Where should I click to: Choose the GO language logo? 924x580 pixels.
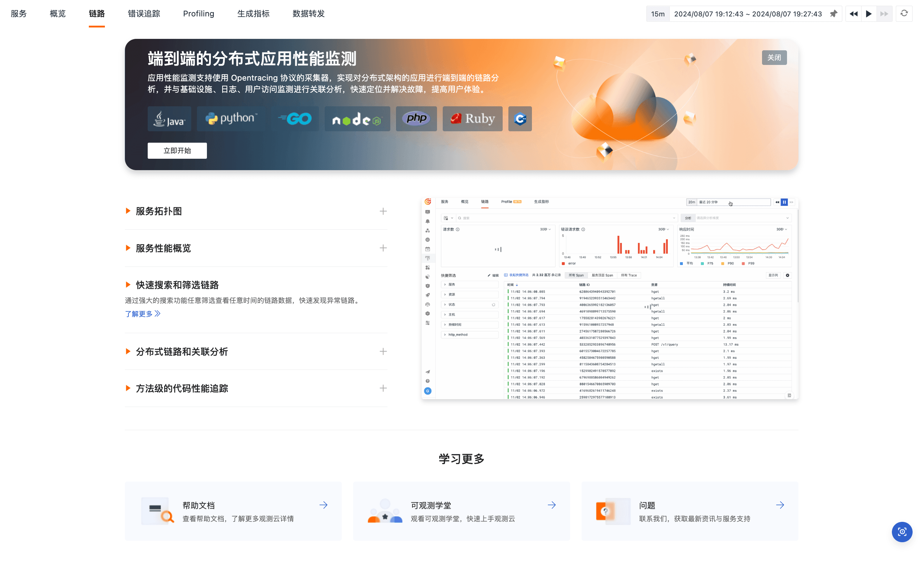tap(295, 119)
